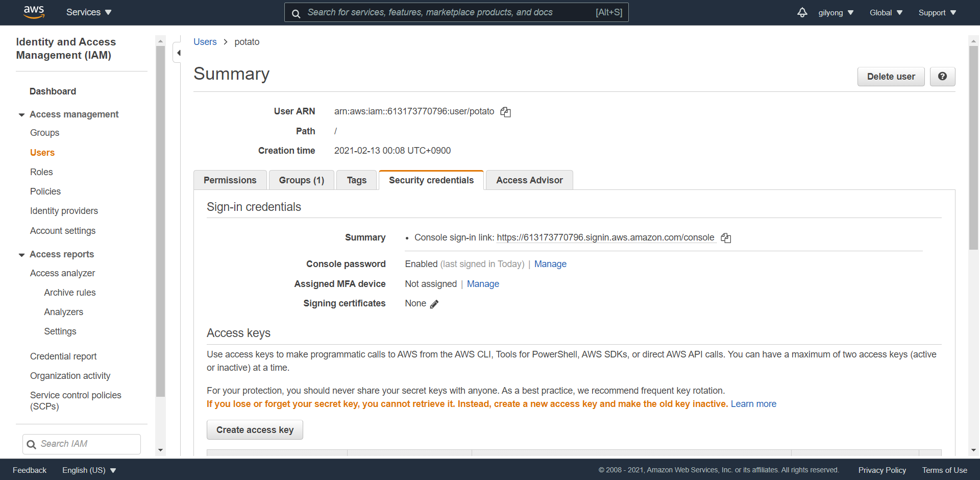Screen dimensions: 980x480
Task: Open the Support dropdown menu
Action: (937, 13)
